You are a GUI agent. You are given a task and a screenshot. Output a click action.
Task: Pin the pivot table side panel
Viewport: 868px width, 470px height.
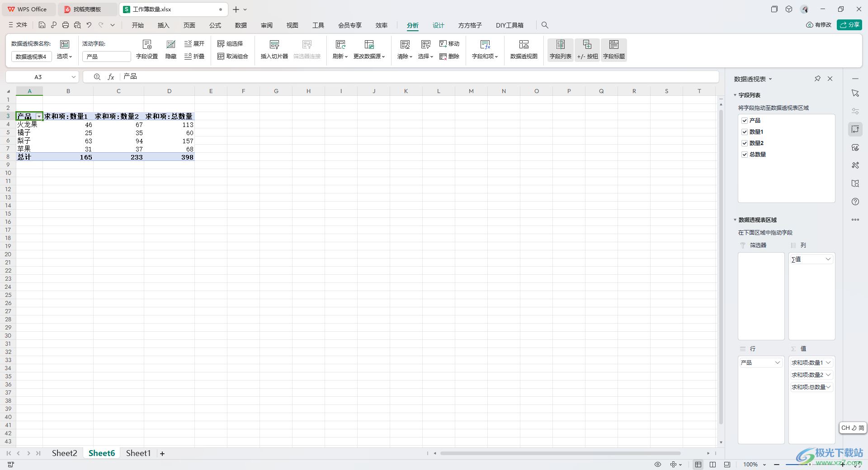[x=817, y=79]
